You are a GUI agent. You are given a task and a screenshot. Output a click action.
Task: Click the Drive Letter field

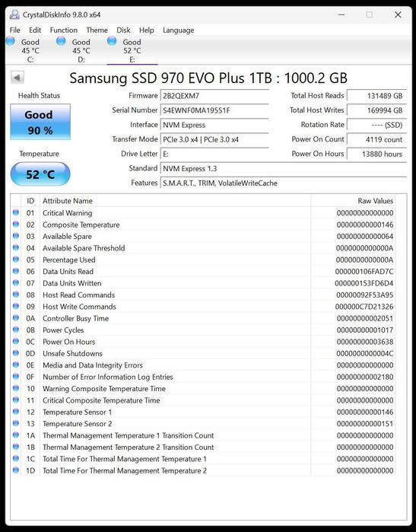(214, 154)
